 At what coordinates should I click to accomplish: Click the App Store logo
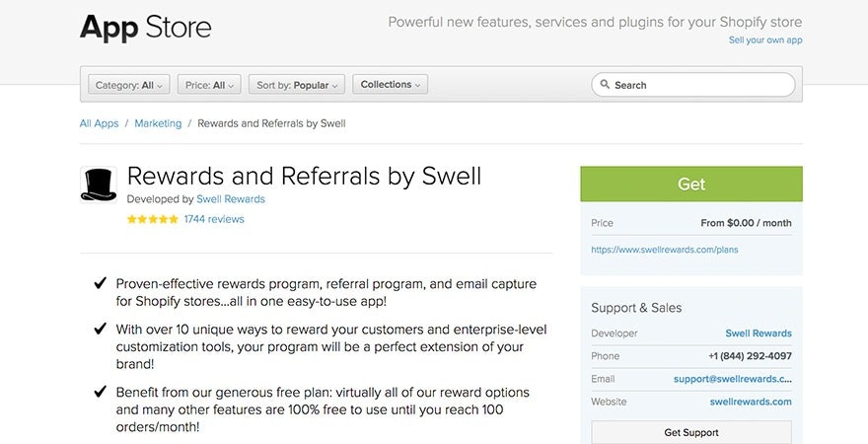146,27
